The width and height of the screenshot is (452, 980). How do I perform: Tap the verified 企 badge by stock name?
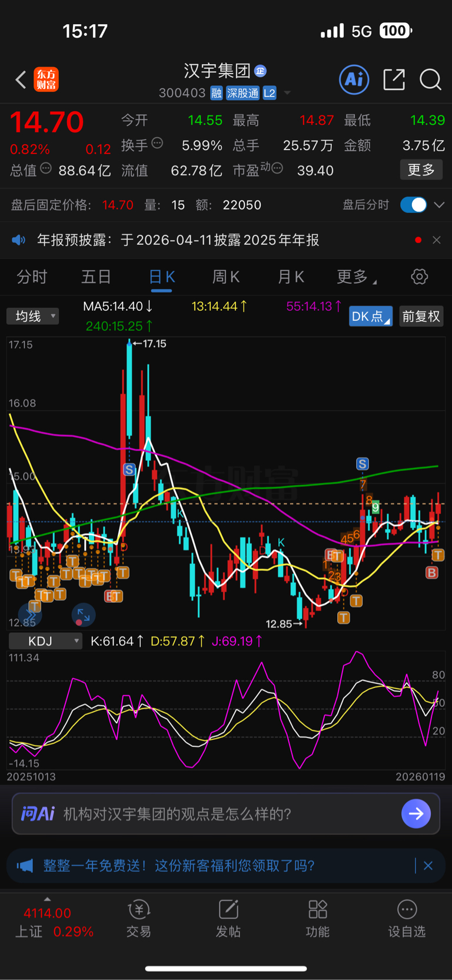click(x=260, y=71)
